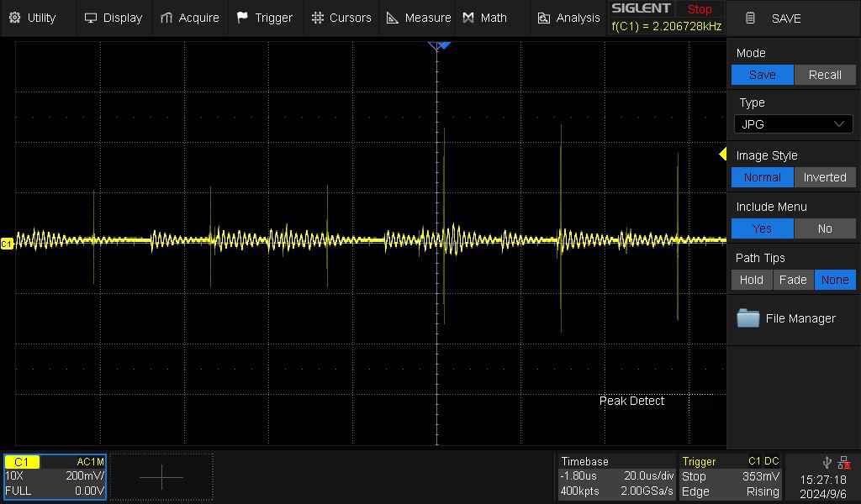
Task: Open the Analysis menu
Action: pyautogui.click(x=568, y=18)
